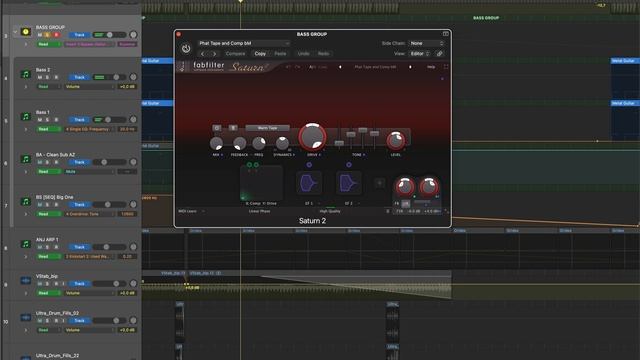Click the add modulation source plus button
The height and width of the screenshot is (360, 640).
pyautogui.click(x=380, y=183)
